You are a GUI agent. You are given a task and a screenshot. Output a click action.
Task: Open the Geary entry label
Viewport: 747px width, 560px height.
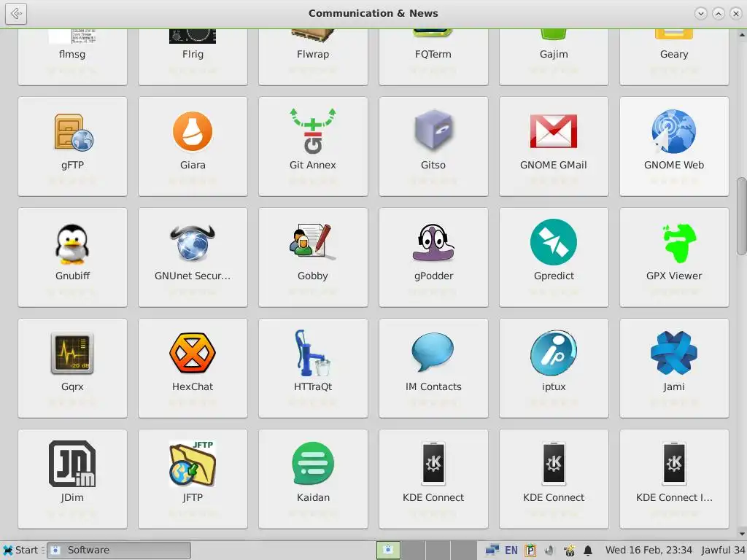[x=673, y=54]
